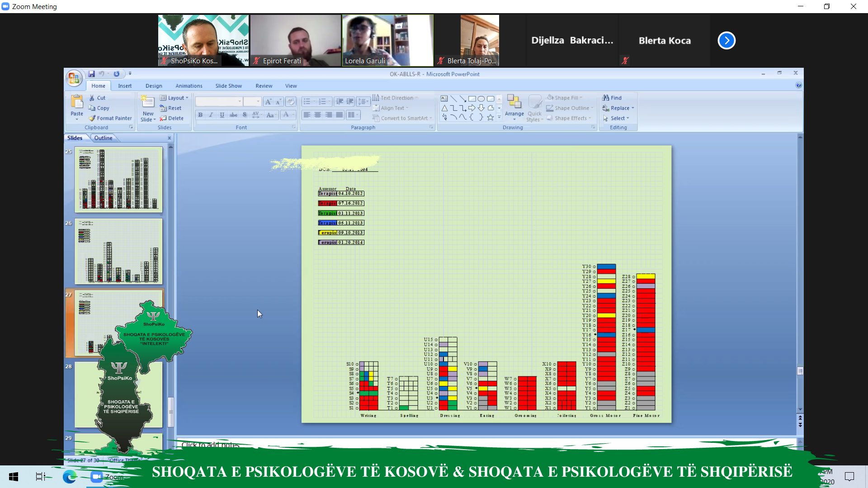The height and width of the screenshot is (488, 868).
Task: Click Shape Outline in Drawing group
Action: pyautogui.click(x=570, y=108)
